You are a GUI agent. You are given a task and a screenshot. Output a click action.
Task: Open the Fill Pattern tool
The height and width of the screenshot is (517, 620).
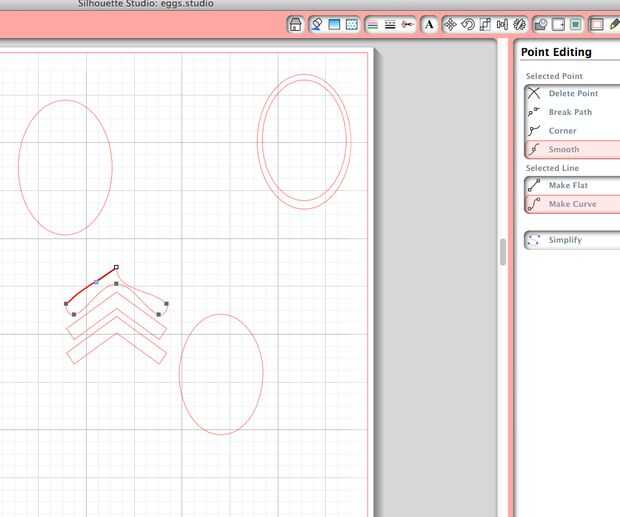coord(351,25)
